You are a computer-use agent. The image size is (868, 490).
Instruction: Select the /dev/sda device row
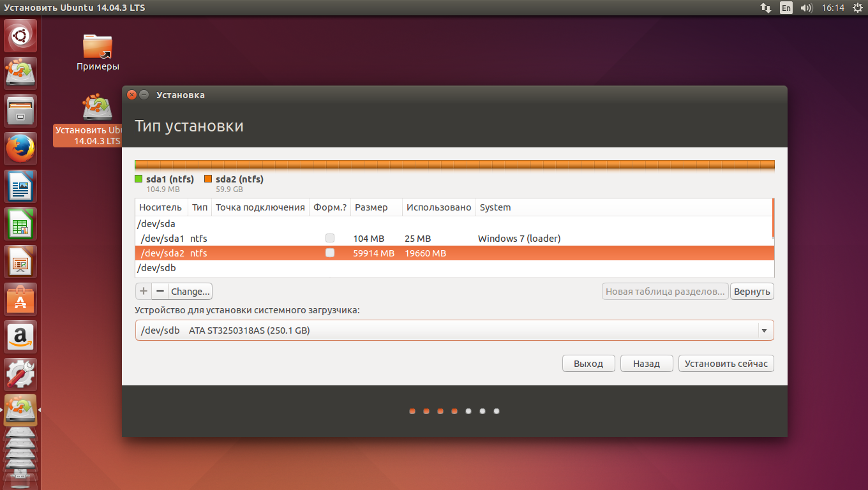pos(454,224)
